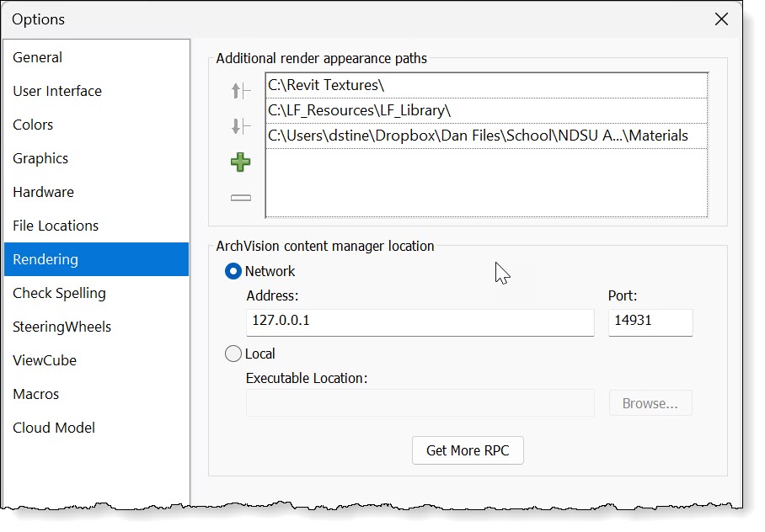Open the File Locations settings
This screenshot has height=532, width=765.
[55, 226]
